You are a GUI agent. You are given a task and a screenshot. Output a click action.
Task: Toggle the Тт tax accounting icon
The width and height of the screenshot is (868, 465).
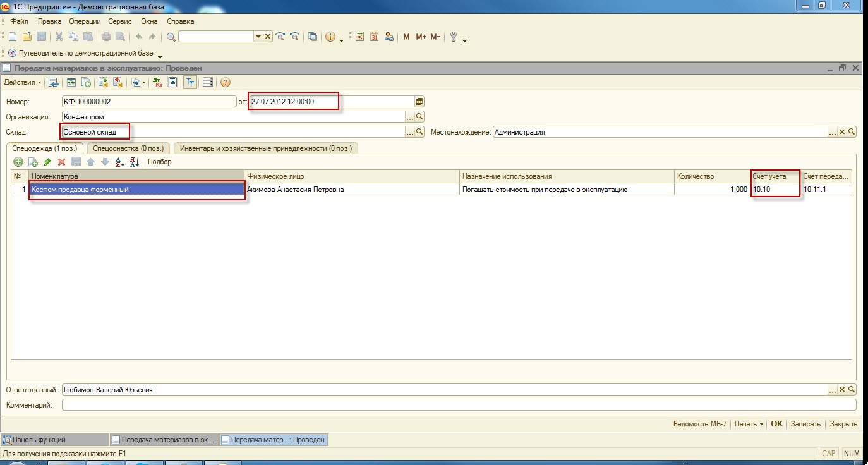pyautogui.click(x=190, y=82)
